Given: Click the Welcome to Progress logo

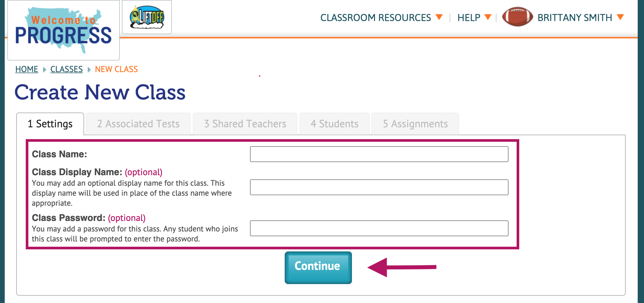Looking at the screenshot, I should point(64,30).
